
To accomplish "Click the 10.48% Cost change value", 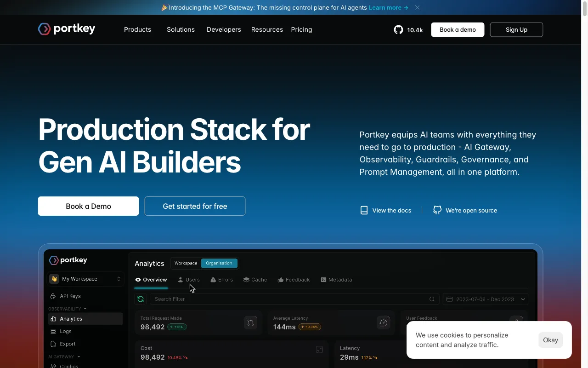I will pos(177,357).
